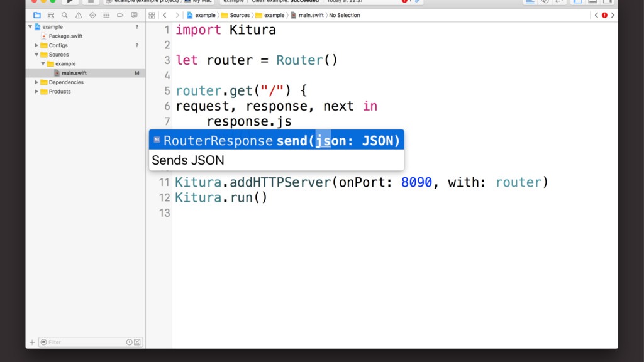Click the Swift file icon of main.swift row

coord(57,73)
